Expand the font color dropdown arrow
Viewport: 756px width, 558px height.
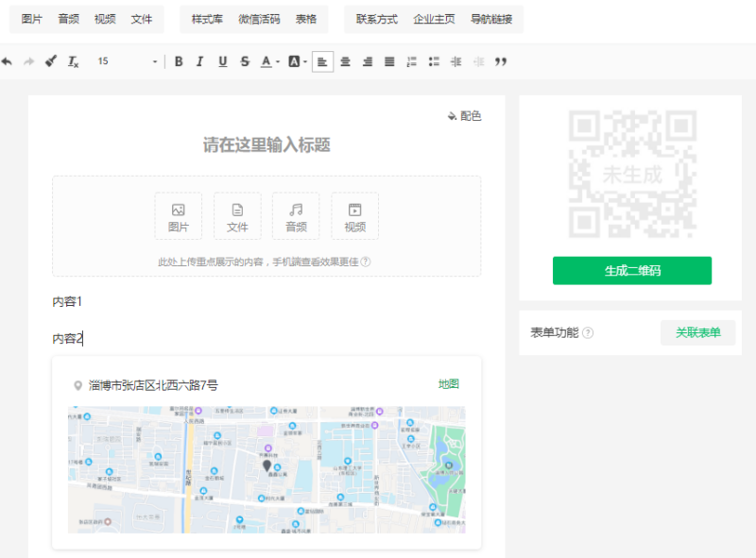[278, 62]
